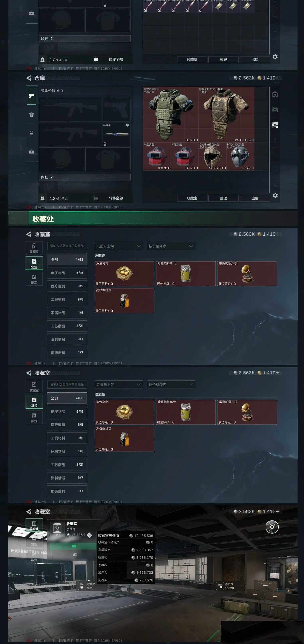Expand 按价格降序 sort dropdown beneath 收藏处 banner
The height and width of the screenshot is (644, 304).
171,246
